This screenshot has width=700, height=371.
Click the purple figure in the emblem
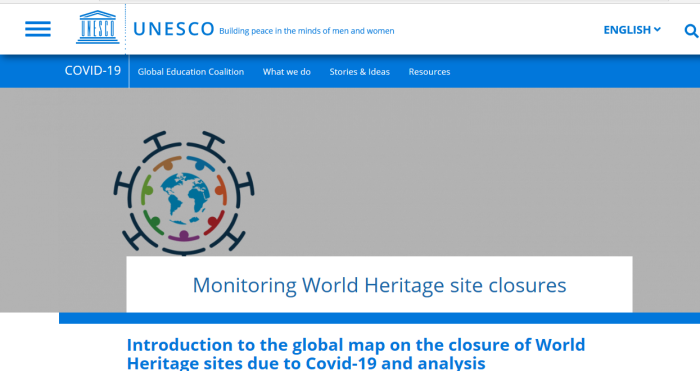click(184, 236)
